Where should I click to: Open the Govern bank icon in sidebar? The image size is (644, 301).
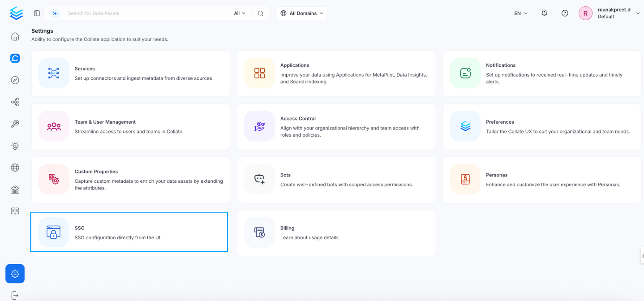pos(15,189)
